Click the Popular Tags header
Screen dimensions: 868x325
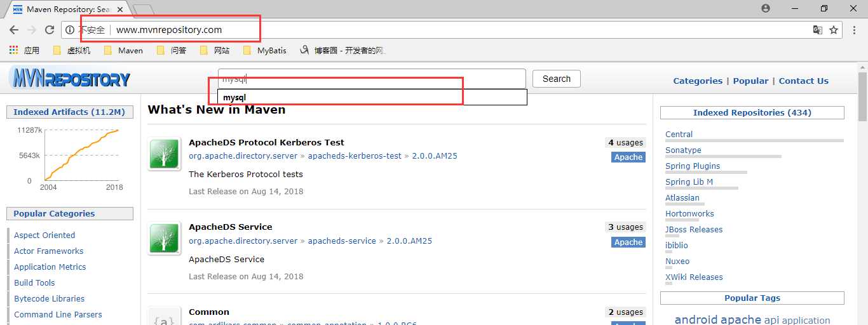pos(752,298)
